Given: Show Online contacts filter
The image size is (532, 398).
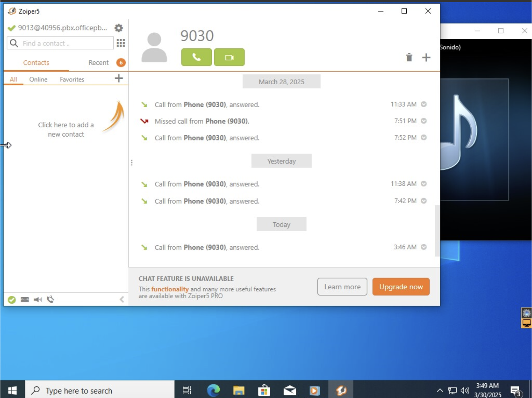Looking at the screenshot, I should coord(38,79).
